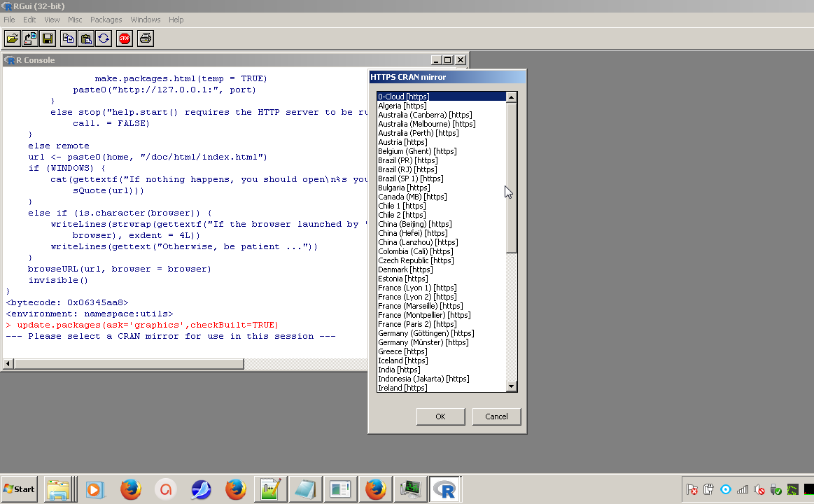This screenshot has width=814, height=504.
Task: Click the Paste clipboard toolbar icon
Action: point(85,38)
